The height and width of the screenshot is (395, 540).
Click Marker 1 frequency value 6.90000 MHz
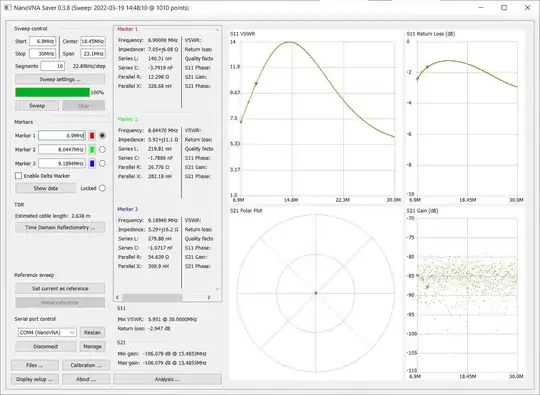point(163,40)
